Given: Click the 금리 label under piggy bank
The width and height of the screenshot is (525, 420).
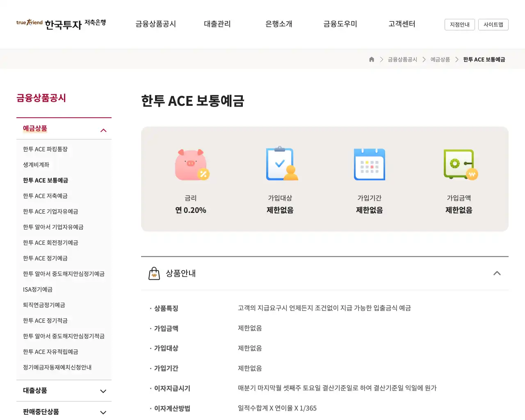Looking at the screenshot, I should (x=191, y=198).
